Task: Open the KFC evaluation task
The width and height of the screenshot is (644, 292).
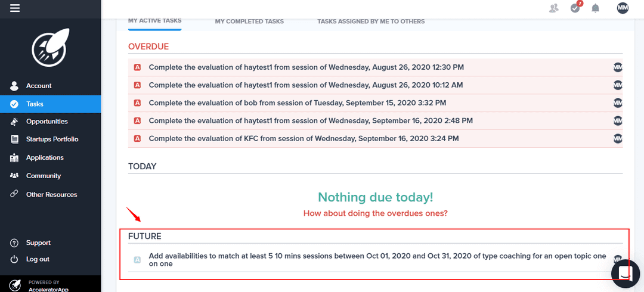Action: tap(304, 139)
